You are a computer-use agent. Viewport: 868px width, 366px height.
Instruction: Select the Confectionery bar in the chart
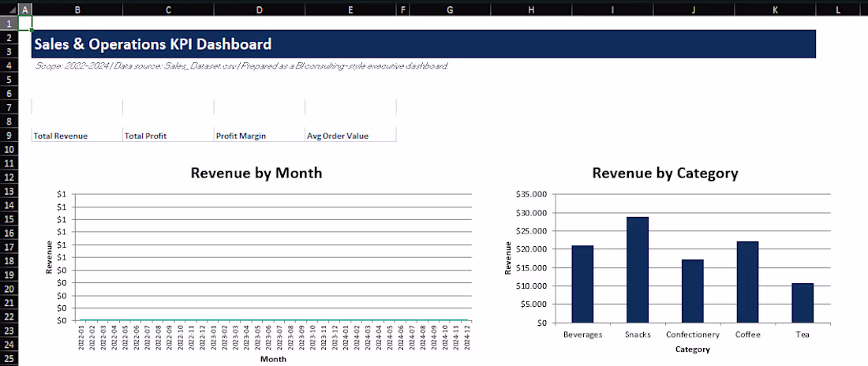coord(693,291)
